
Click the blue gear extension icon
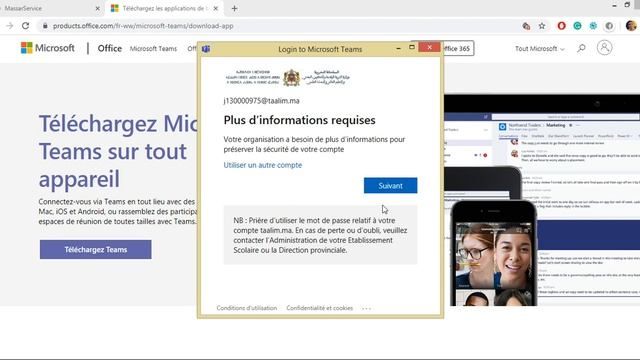pos(593,26)
